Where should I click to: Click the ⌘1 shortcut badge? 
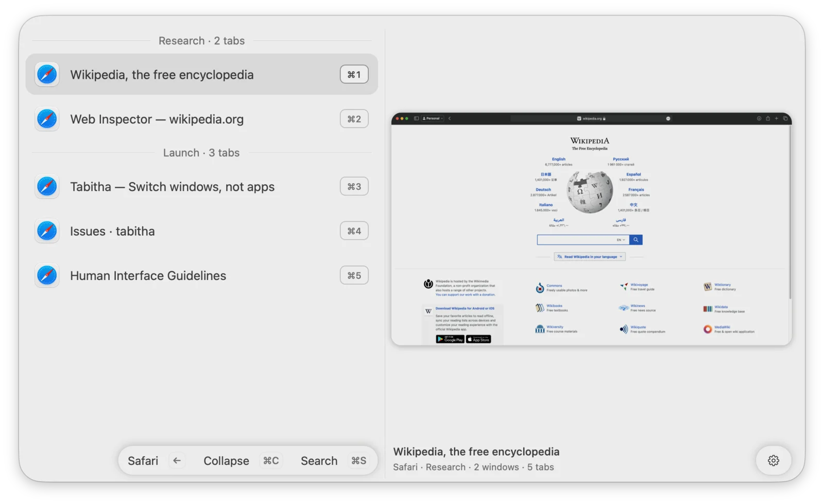point(354,74)
